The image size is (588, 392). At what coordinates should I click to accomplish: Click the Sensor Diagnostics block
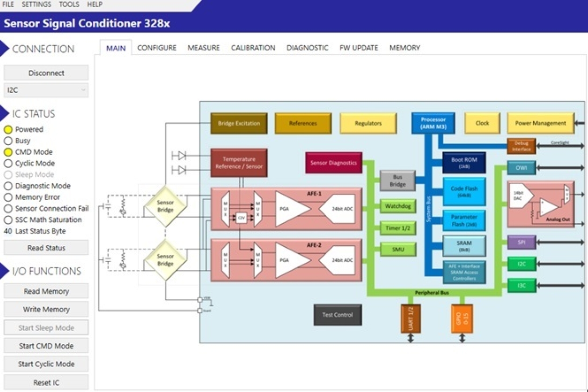(333, 163)
